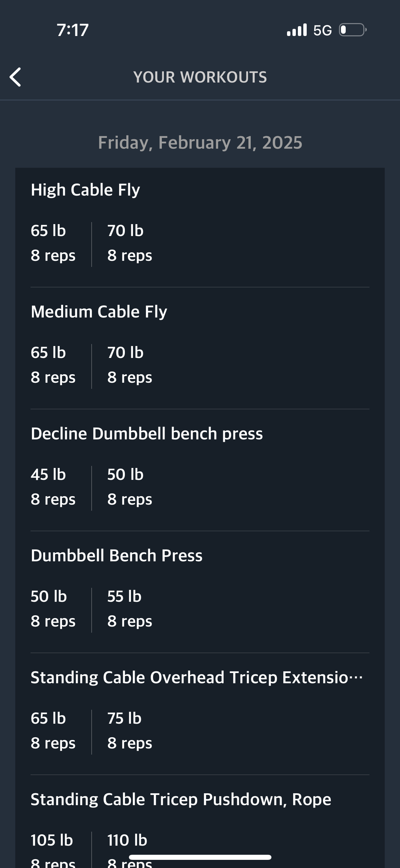Tap the 5G network indicator
The image size is (400, 868).
click(322, 30)
